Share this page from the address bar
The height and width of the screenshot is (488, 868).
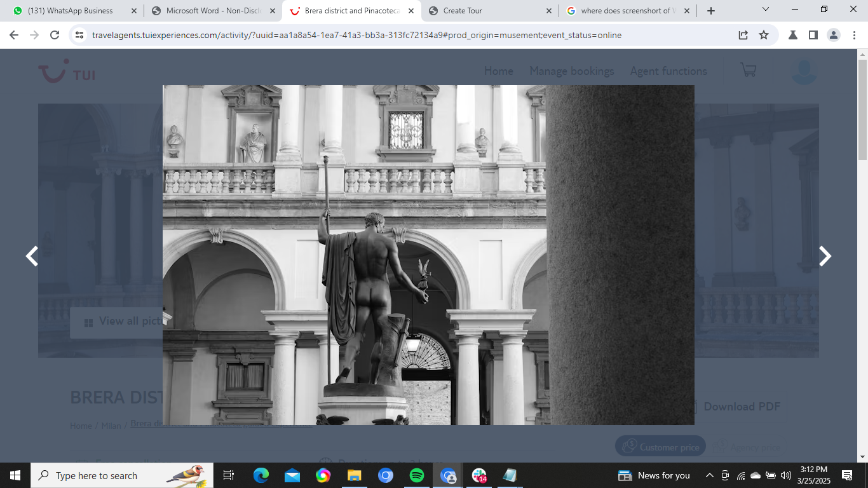tap(743, 35)
